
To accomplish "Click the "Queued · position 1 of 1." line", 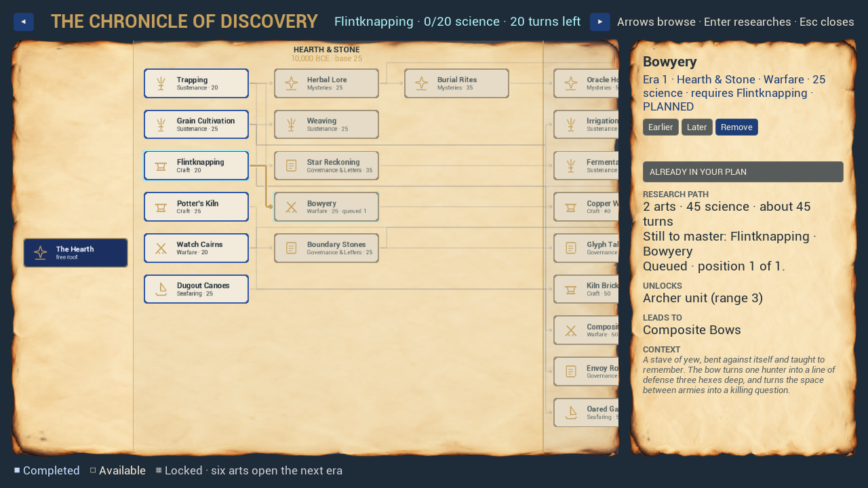I will coord(714,266).
